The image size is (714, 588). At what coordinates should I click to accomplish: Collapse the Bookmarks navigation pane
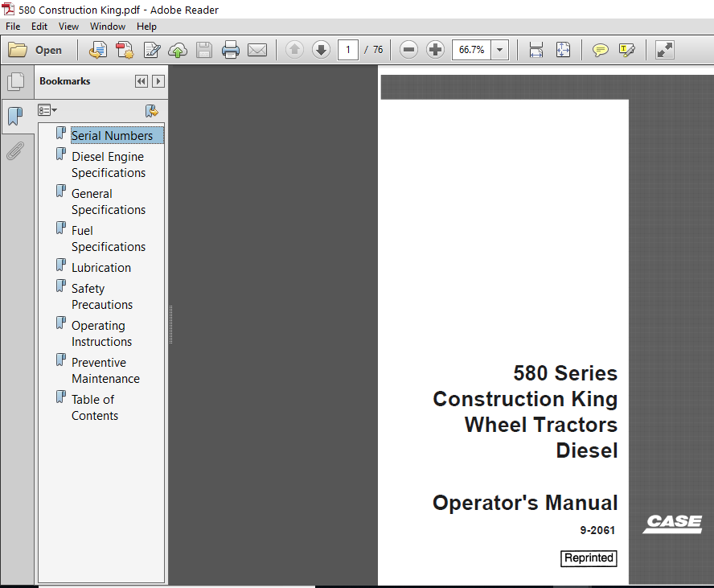coord(142,81)
